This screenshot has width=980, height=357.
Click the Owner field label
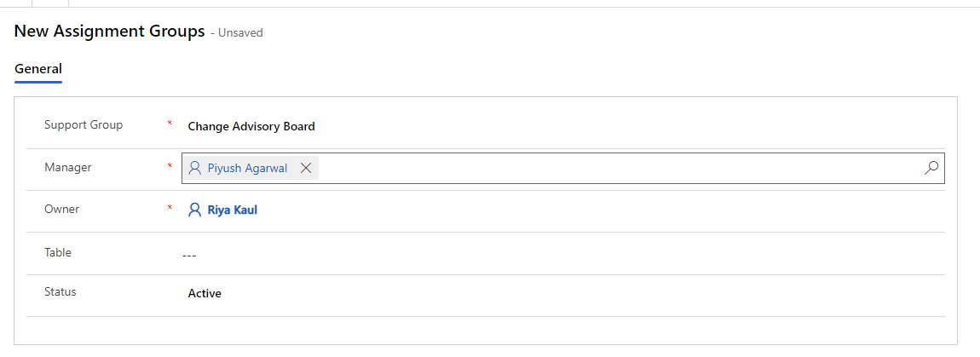[62, 209]
